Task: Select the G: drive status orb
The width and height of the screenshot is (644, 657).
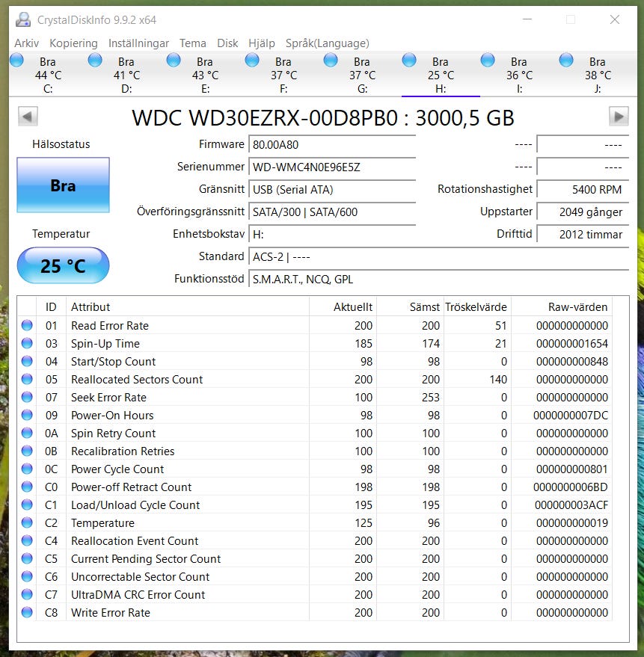Action: [331, 61]
